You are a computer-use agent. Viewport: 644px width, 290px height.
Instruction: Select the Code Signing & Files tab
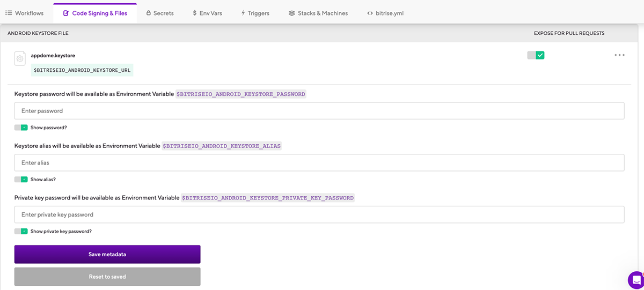[x=95, y=13]
